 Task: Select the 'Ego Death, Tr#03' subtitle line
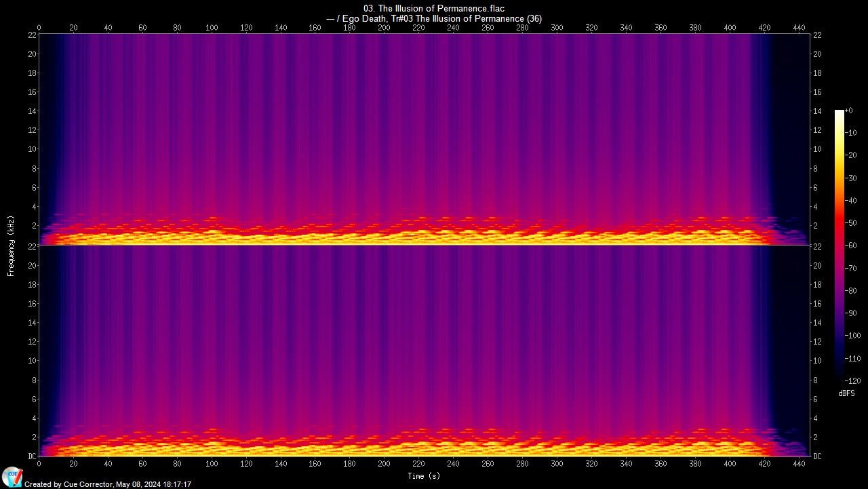[x=434, y=19]
